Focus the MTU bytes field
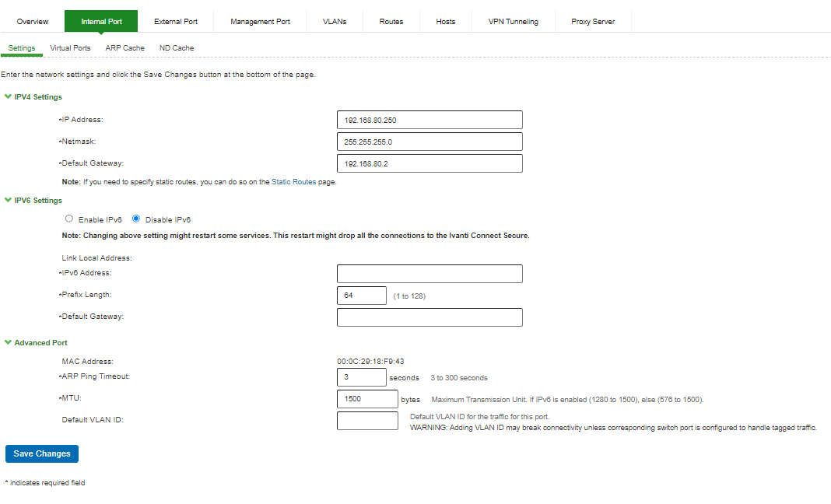831x504 pixels. point(367,399)
